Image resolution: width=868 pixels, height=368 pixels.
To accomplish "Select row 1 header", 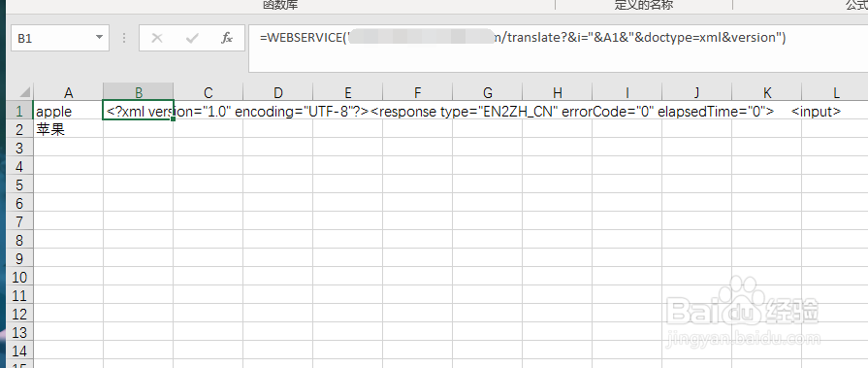I will tap(20, 112).
